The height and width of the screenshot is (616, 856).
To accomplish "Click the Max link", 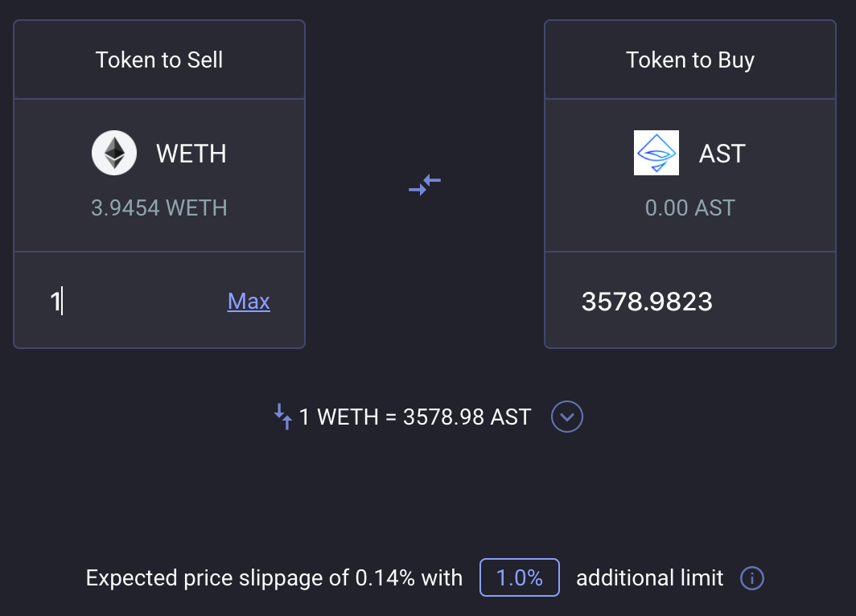I will point(249,302).
